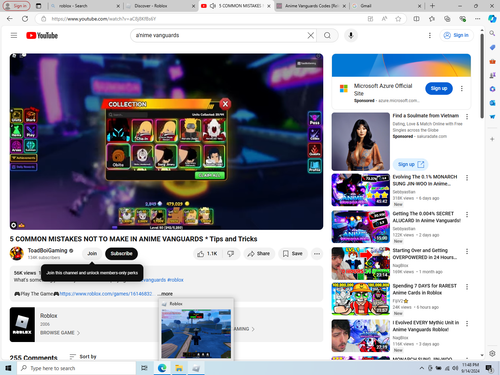The image size is (500, 375).
Task: Click Claim All in the Collection panel
Action: (210, 175)
